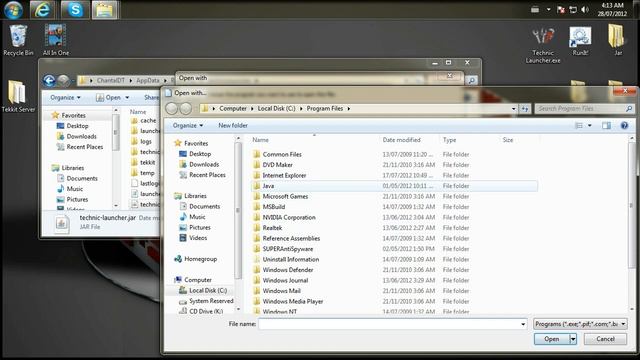
Task: Sort by the Name column header
Action: point(260,140)
